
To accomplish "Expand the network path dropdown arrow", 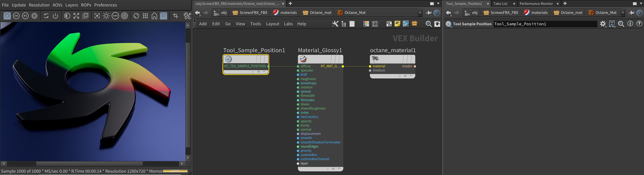I will coord(420,13).
